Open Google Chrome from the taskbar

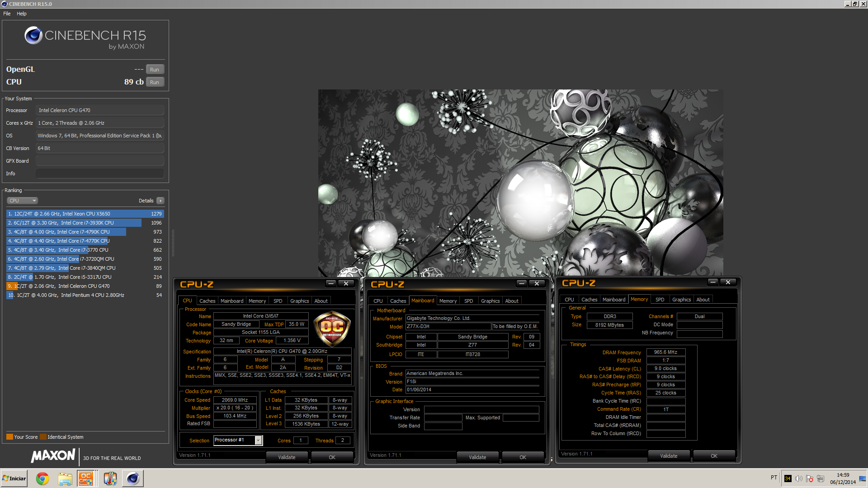[42, 479]
